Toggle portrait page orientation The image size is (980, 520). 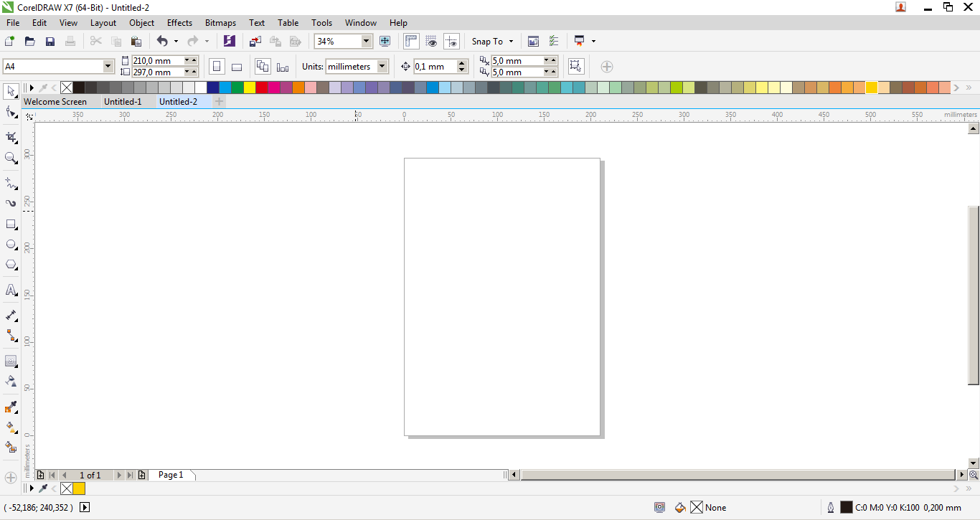(x=217, y=66)
